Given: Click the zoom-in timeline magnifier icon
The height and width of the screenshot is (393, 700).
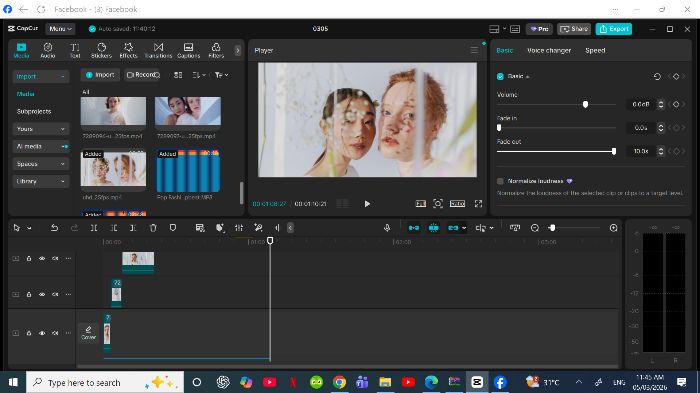Looking at the screenshot, I should coord(613,228).
